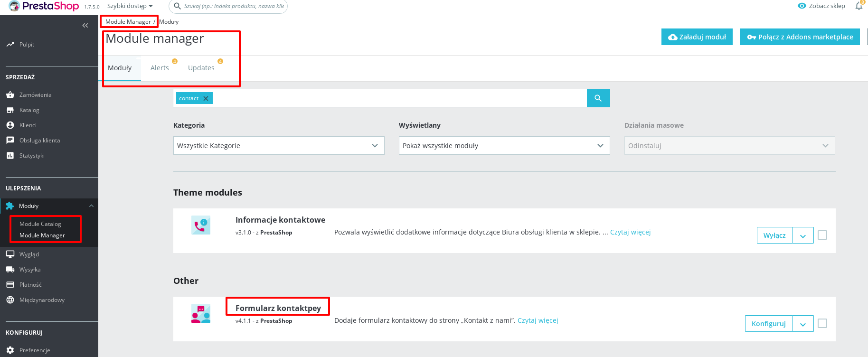Viewport: 868px width, 357px height.
Task: Click the PrestaShop logo
Action: point(44,6)
